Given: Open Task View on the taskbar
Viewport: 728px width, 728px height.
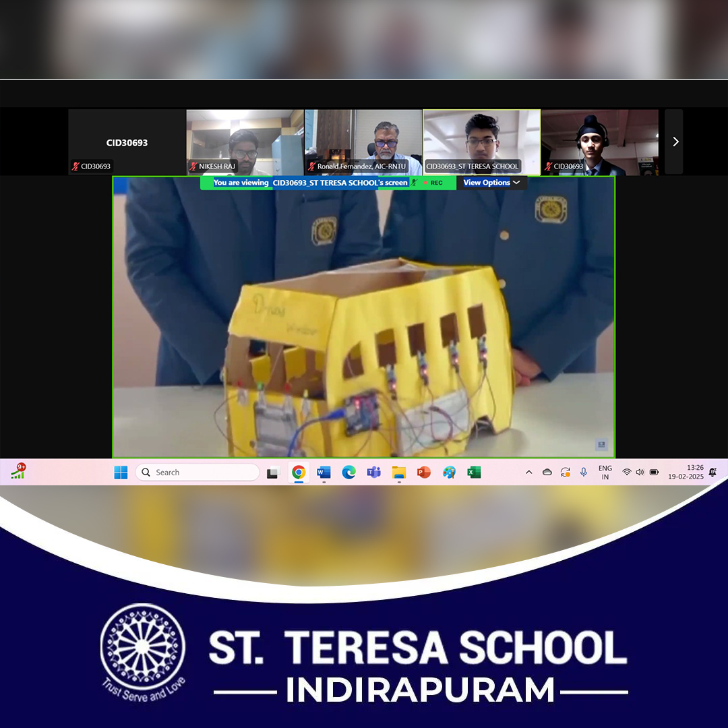Looking at the screenshot, I should click(x=272, y=473).
